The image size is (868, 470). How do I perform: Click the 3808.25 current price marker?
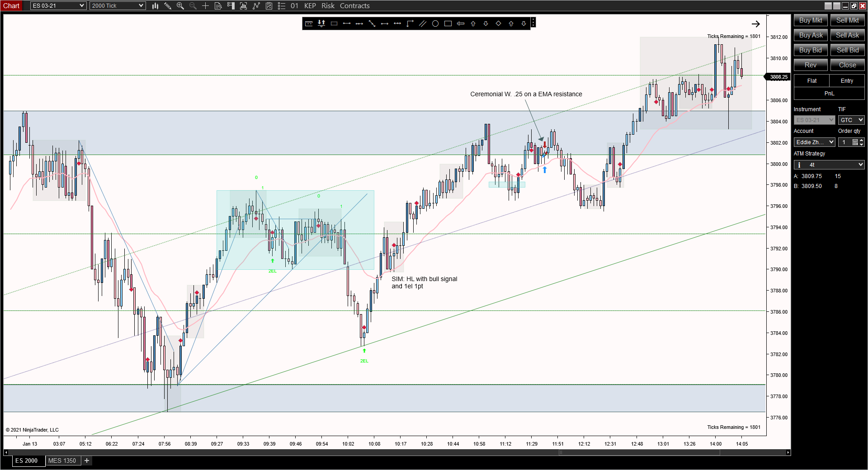[778, 77]
